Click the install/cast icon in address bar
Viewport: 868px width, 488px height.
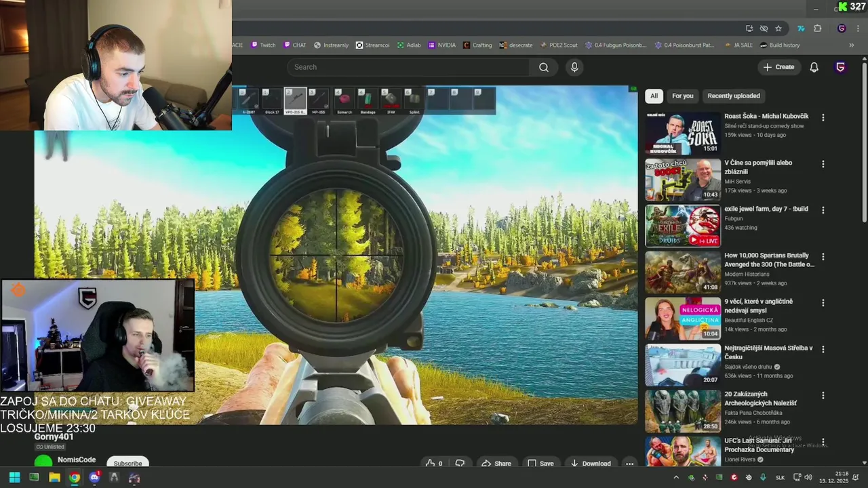(x=749, y=28)
